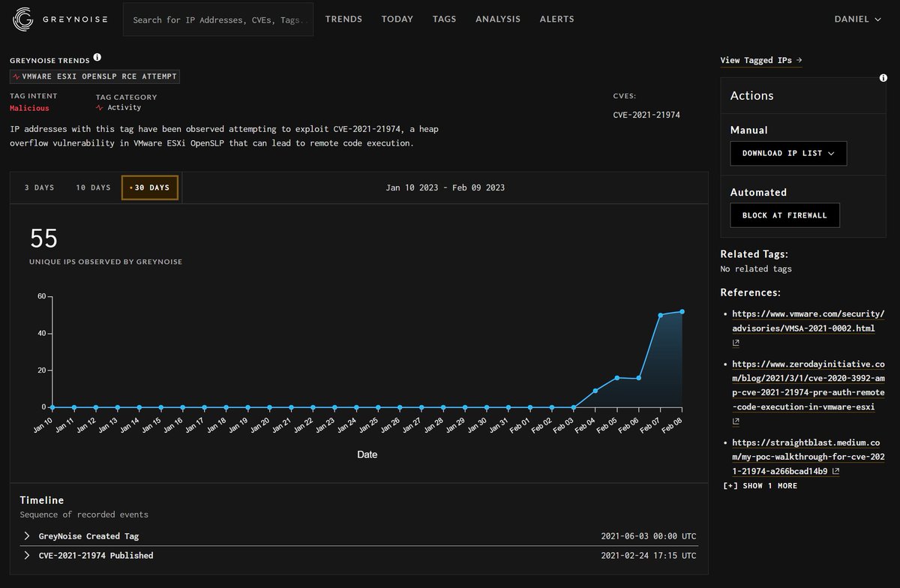Open the VMware VMSA-2021-0002 advisory link
This screenshot has width=900, height=588.
[808, 321]
